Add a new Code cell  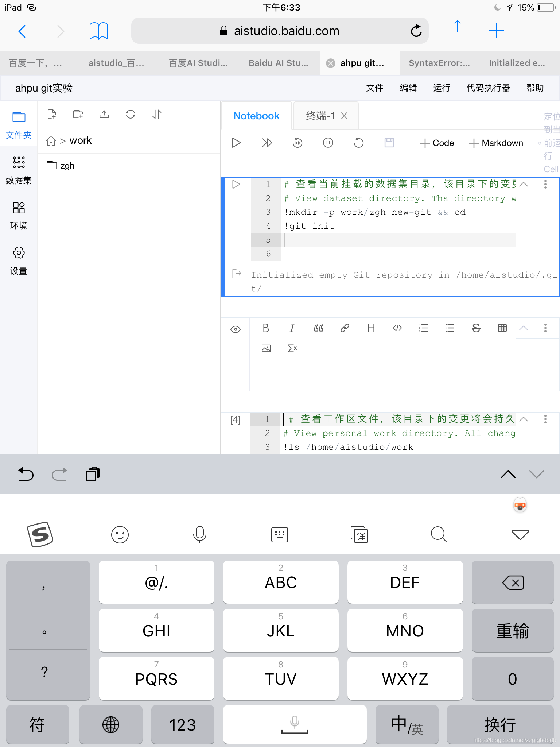pyautogui.click(x=437, y=143)
